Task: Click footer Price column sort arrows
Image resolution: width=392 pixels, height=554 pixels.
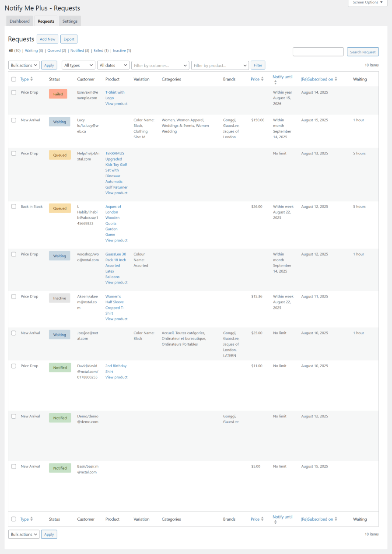Action: pyautogui.click(x=262, y=519)
